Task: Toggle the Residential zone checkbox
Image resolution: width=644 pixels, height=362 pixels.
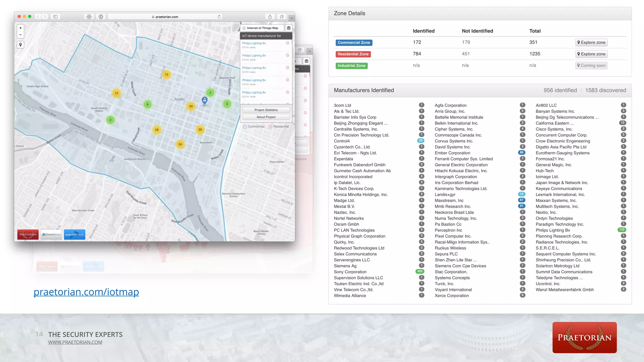Action: coord(270,127)
